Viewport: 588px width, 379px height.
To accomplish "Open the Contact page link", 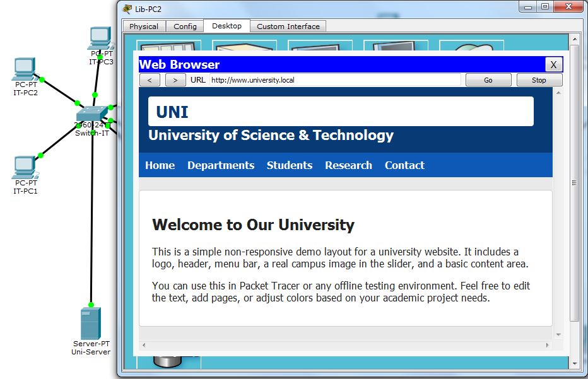I will (404, 165).
